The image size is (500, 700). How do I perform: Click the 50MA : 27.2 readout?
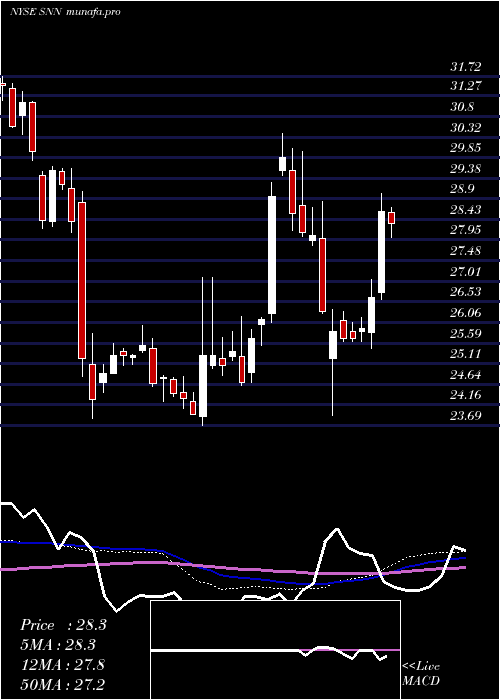click(62, 684)
